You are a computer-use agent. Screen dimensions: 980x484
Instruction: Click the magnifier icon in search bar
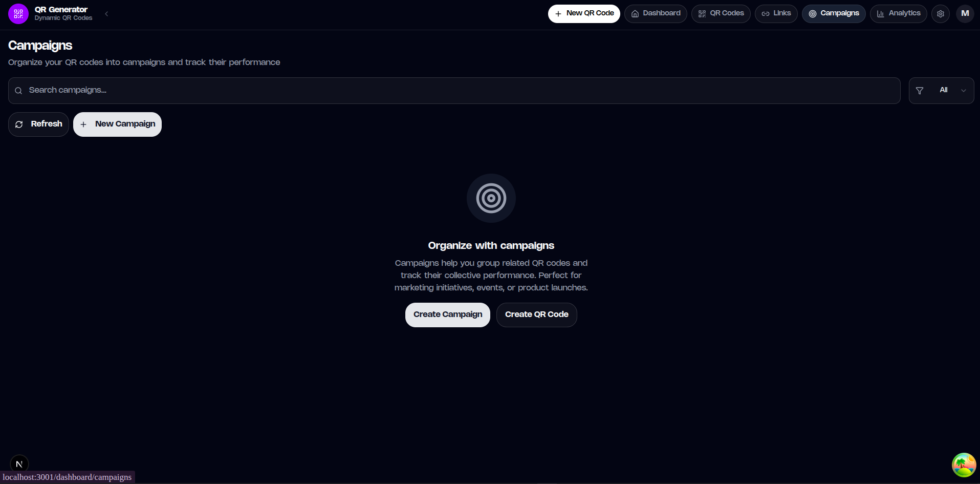tap(18, 91)
